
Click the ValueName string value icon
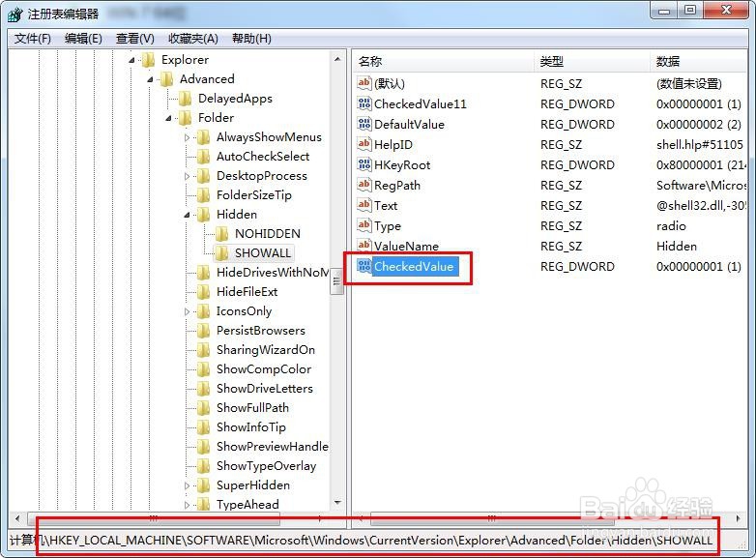coord(364,246)
